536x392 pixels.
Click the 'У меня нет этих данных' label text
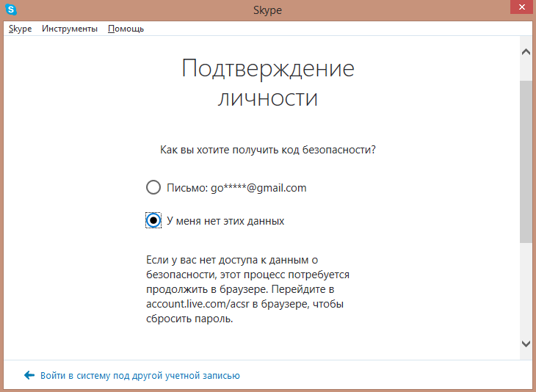(x=225, y=220)
